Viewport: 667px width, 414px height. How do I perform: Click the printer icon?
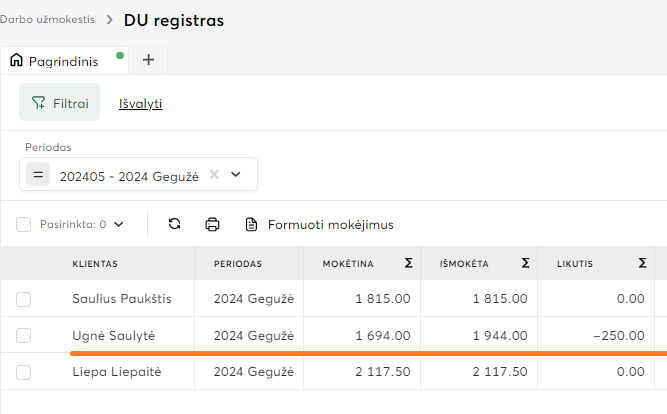pyautogui.click(x=212, y=224)
